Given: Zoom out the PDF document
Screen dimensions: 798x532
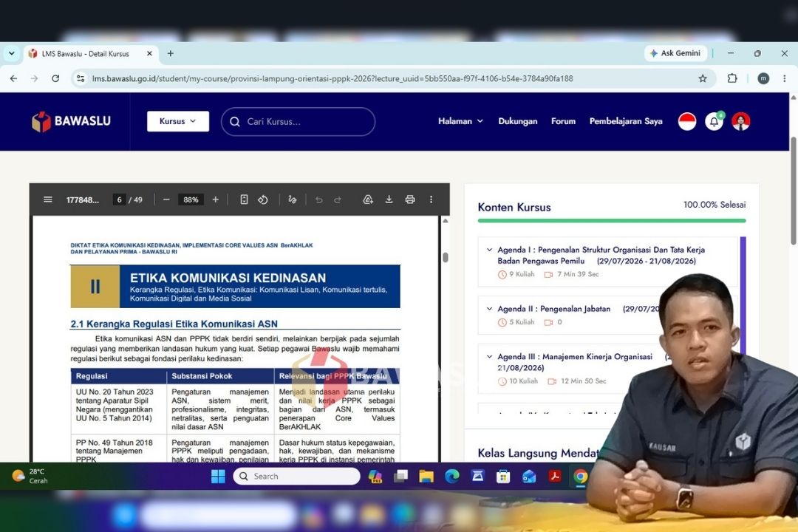Looking at the screenshot, I should [x=166, y=199].
